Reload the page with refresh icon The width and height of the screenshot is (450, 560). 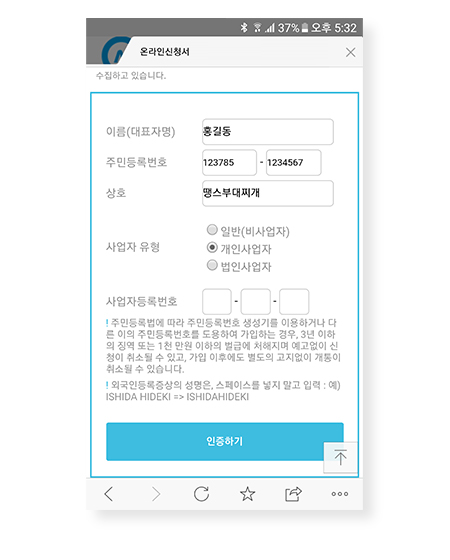(x=201, y=494)
